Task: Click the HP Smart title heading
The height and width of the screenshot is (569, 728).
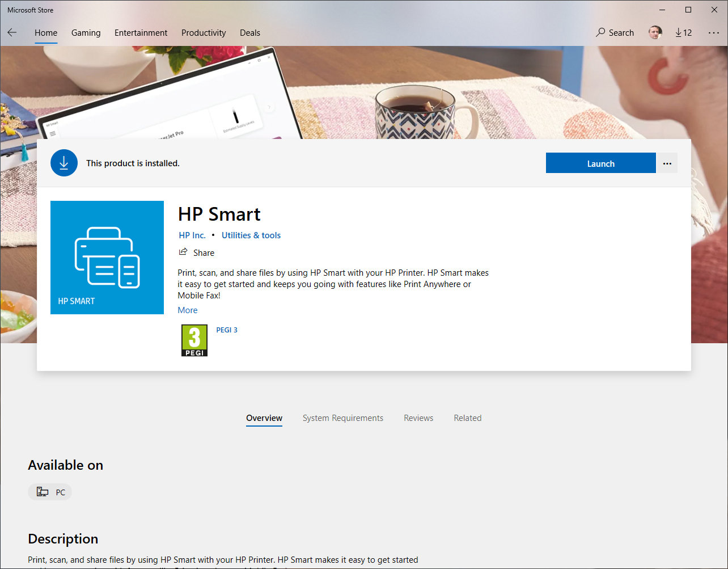Action: coord(219,214)
